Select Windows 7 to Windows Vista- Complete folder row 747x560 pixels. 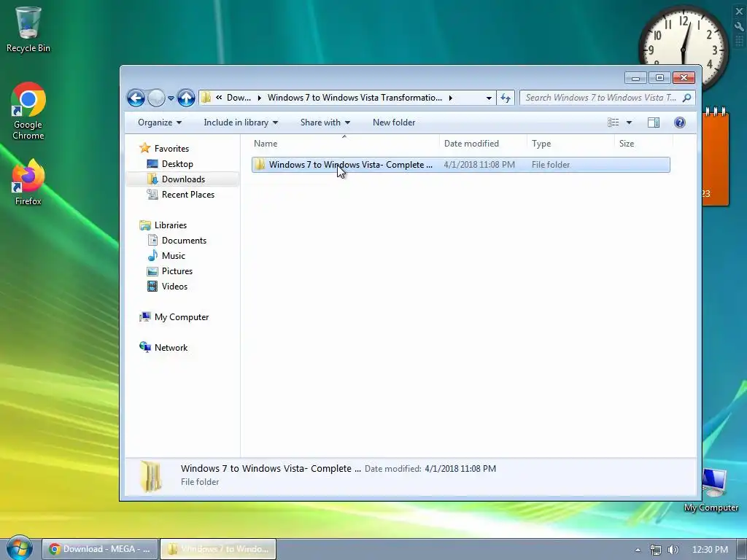tap(461, 165)
